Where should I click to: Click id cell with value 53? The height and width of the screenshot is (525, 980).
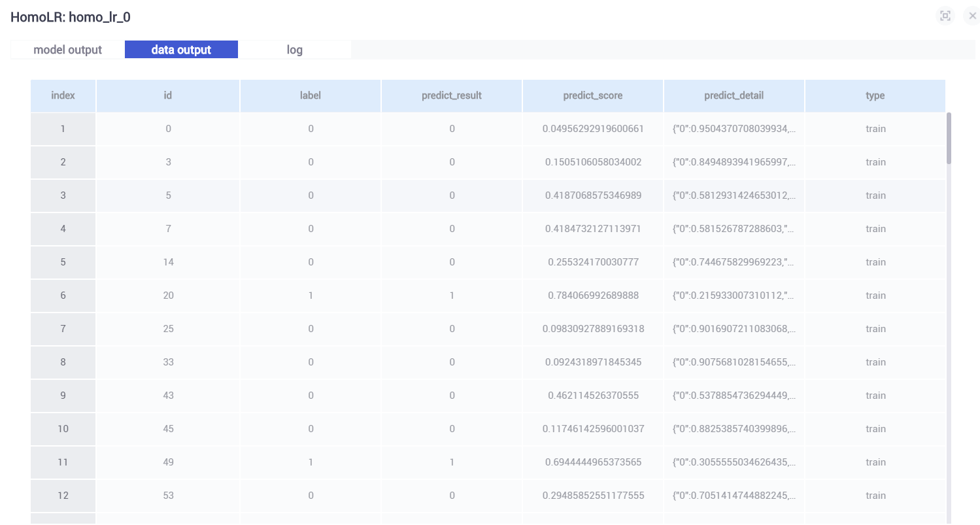168,496
